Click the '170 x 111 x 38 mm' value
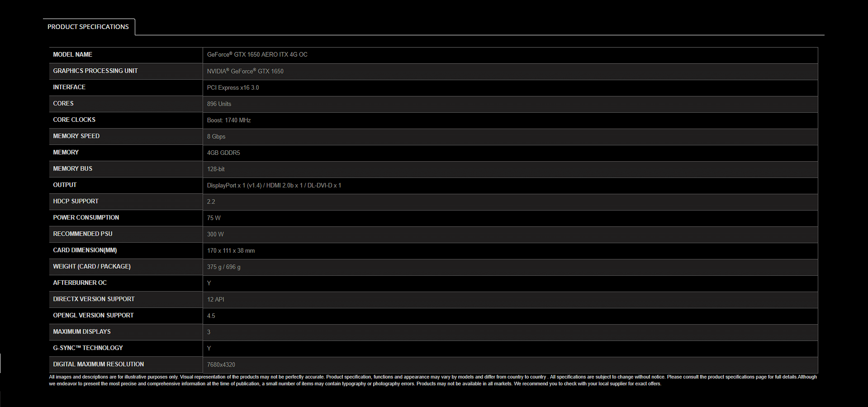 (x=231, y=250)
